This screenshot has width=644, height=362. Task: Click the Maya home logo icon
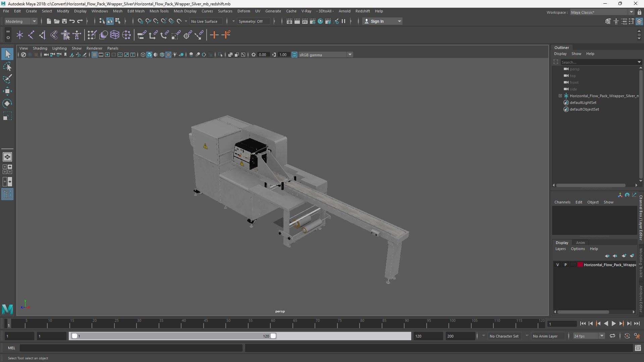point(7,309)
